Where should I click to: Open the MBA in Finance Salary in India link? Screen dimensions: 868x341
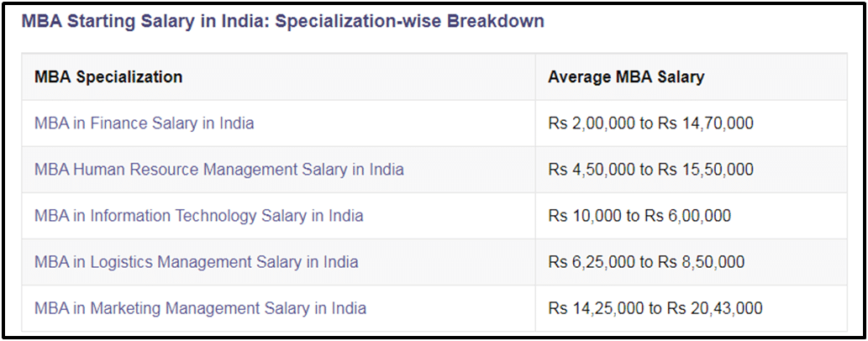coord(144,123)
